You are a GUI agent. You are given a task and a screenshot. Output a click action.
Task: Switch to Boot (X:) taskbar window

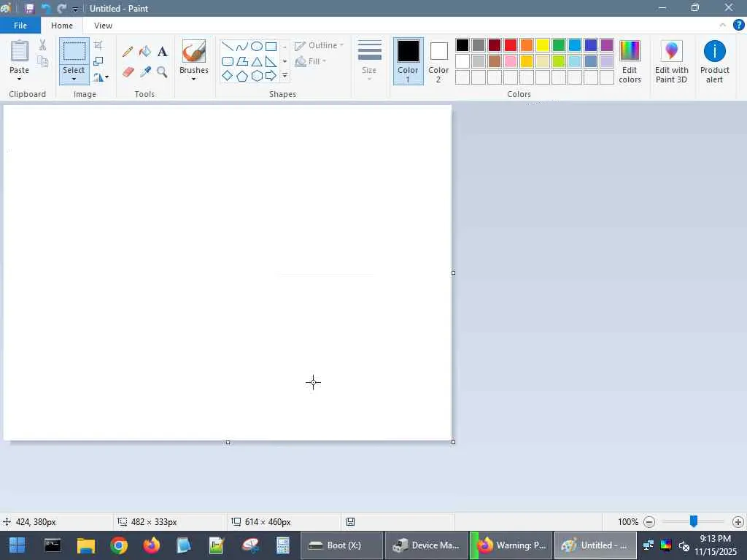[341, 545]
